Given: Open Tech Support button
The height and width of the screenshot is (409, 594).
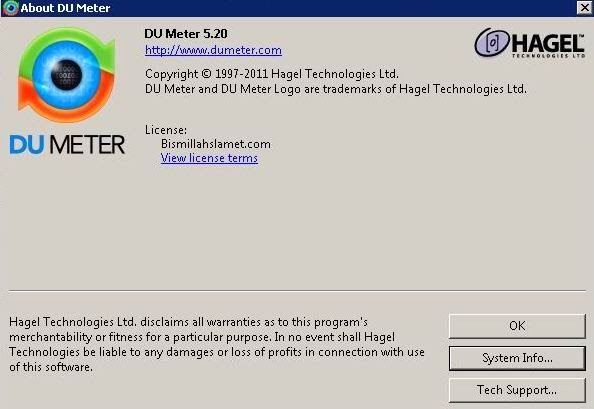Looking at the screenshot, I should pos(517,390).
